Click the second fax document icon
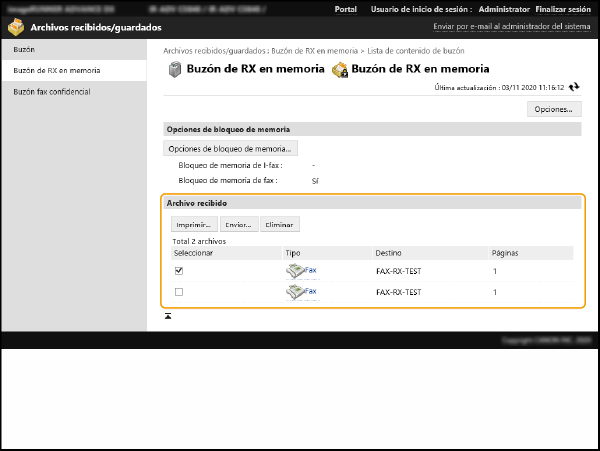Image resolution: width=600 pixels, height=451 pixels. [294, 292]
